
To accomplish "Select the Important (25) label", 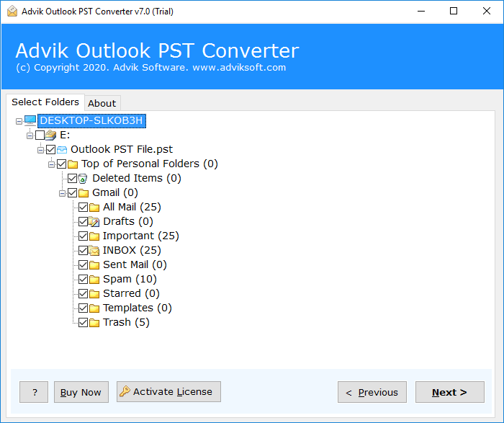I will tap(141, 236).
